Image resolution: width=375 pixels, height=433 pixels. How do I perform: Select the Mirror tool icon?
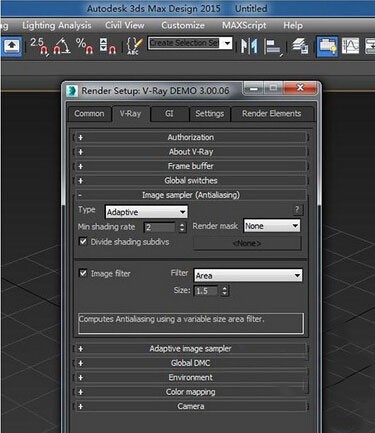coord(249,46)
